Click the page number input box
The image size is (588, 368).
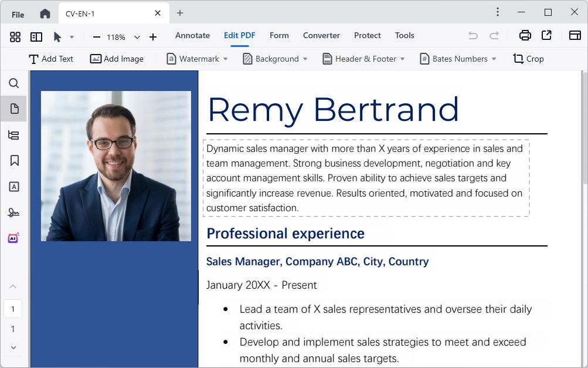(x=13, y=309)
